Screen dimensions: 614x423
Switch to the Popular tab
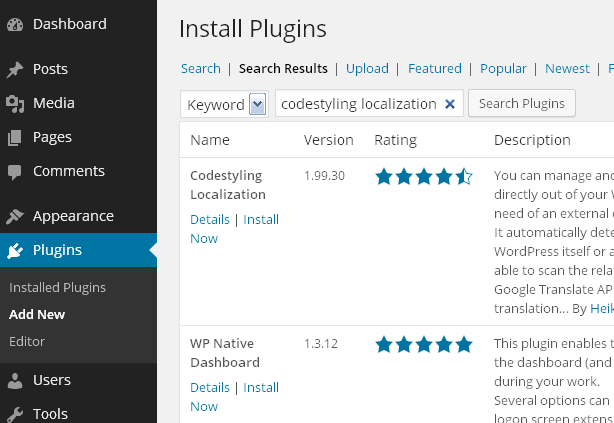coord(503,69)
